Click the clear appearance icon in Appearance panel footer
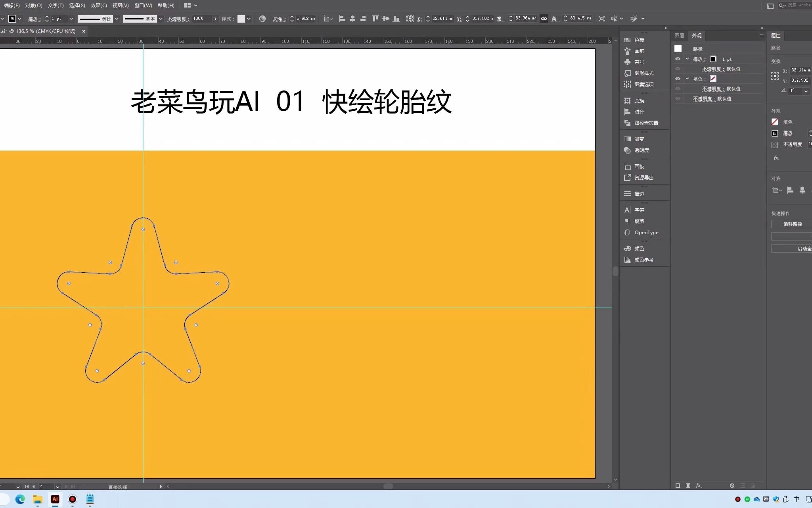 (732, 485)
